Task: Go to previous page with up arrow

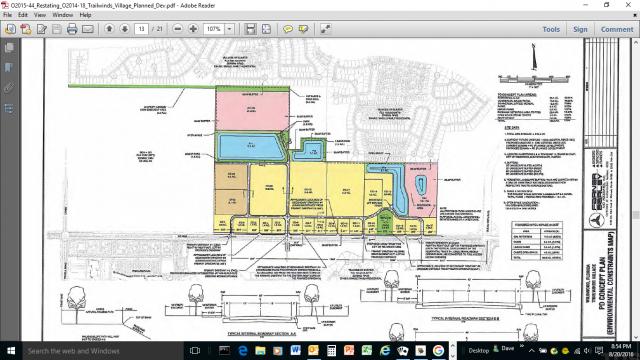Action: 109,29
